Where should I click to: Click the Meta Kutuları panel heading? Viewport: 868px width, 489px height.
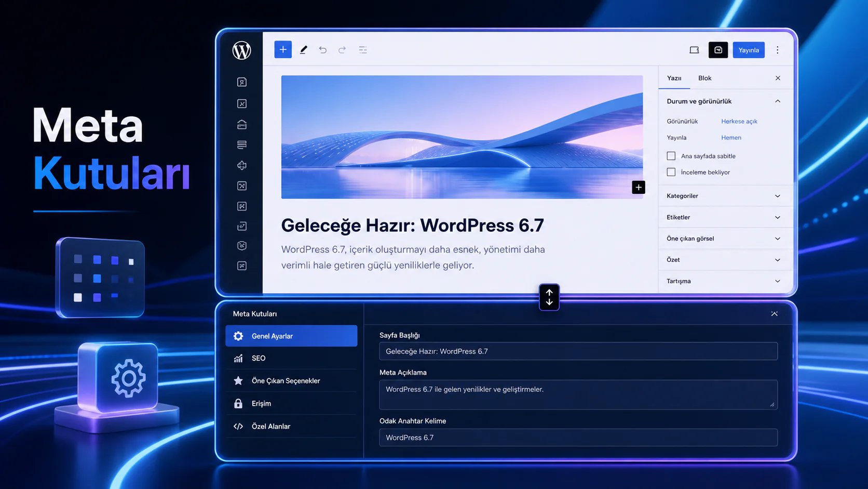(255, 314)
